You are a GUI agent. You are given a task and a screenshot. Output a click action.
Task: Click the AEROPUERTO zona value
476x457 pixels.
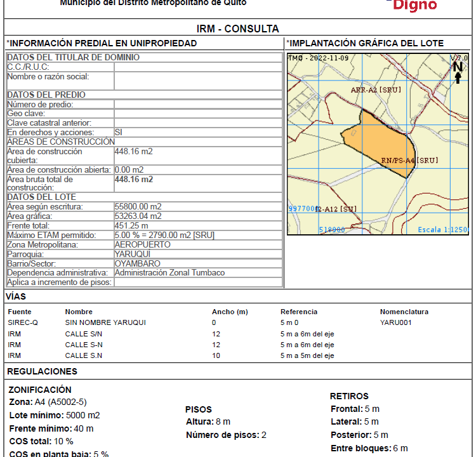[143, 244]
